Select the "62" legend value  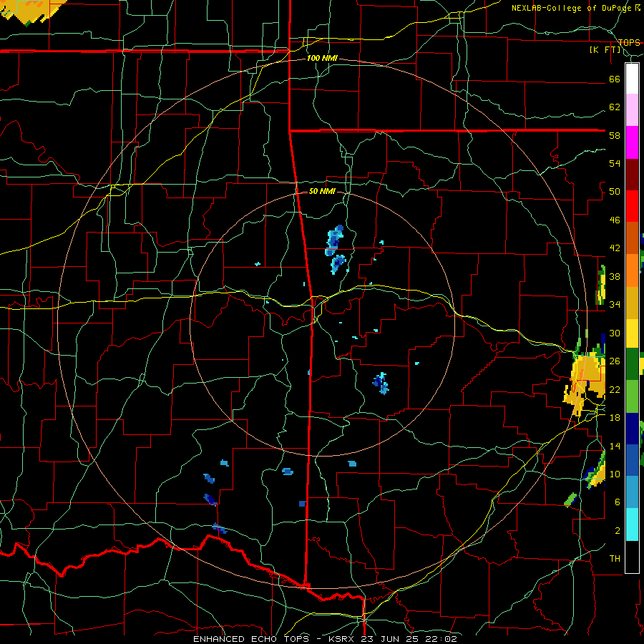615,107
